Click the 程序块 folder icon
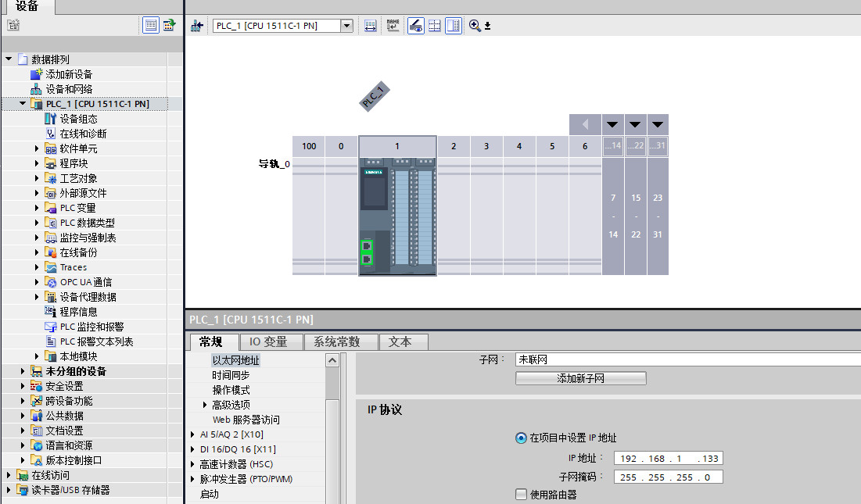Image resolution: width=861 pixels, height=504 pixels. click(51, 163)
